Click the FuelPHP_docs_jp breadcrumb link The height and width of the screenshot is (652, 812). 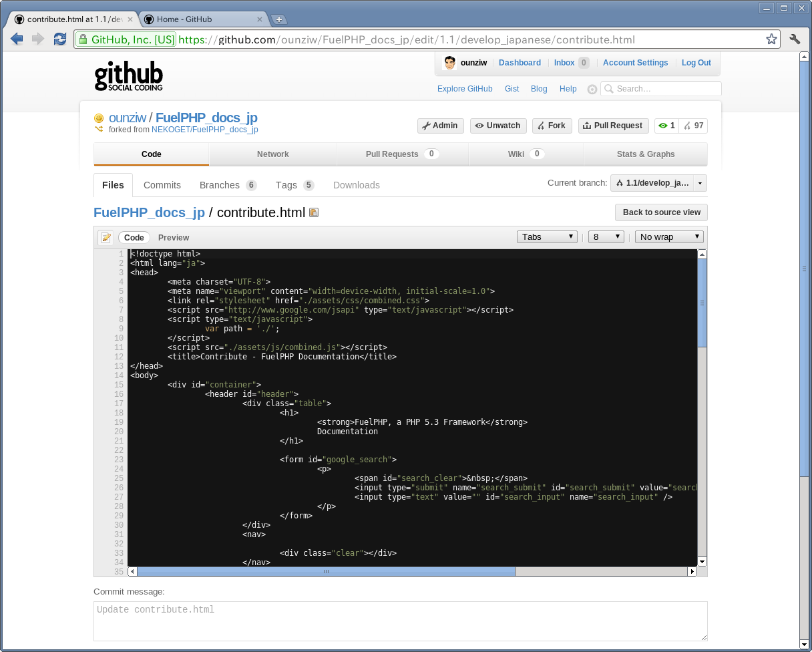[x=149, y=212]
